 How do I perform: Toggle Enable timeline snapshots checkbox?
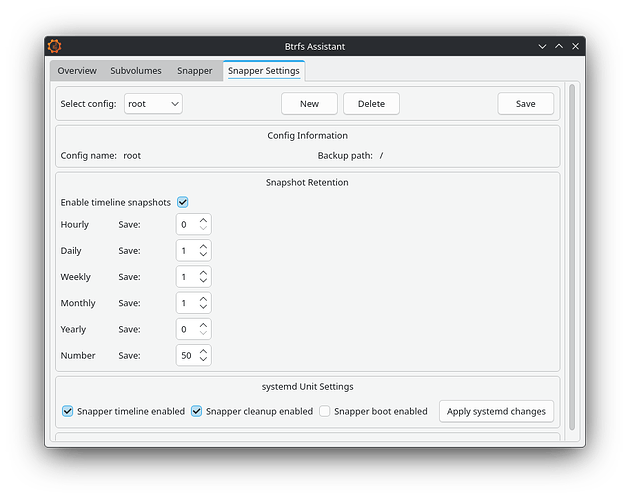[x=183, y=202]
